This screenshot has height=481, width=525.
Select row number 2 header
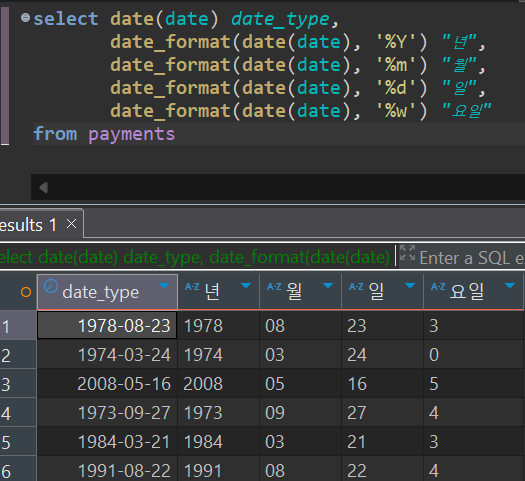(x=18, y=355)
